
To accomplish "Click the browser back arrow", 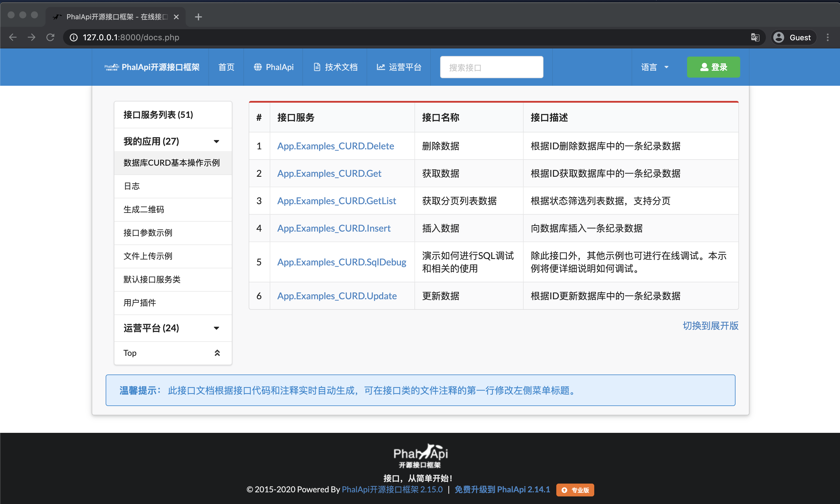I will click(x=13, y=37).
